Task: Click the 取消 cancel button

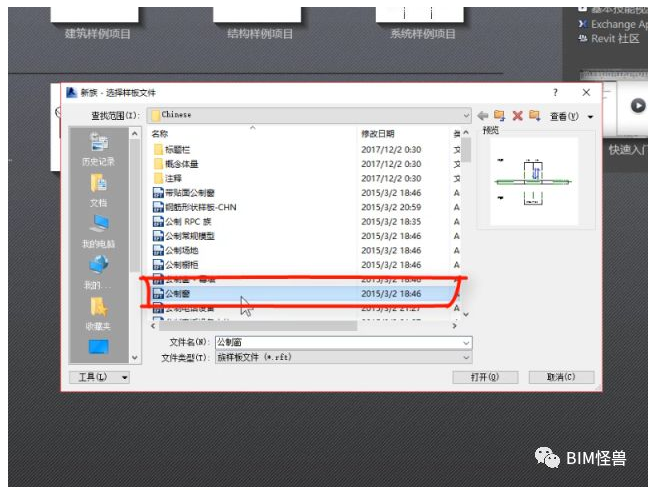Action: point(560,377)
